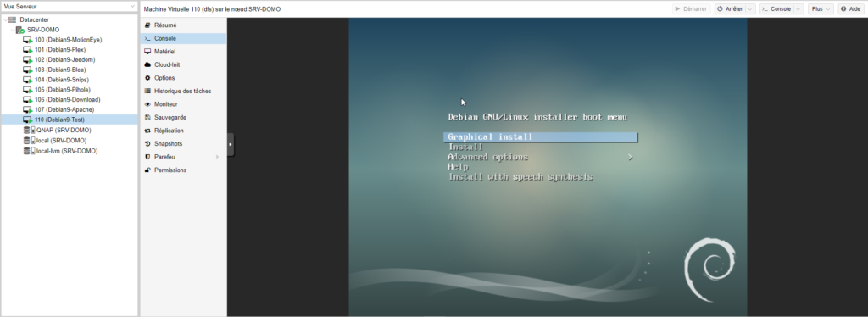This screenshot has height=317, width=868.
Task: Select Graphical install in boot menu
Action: coord(540,136)
